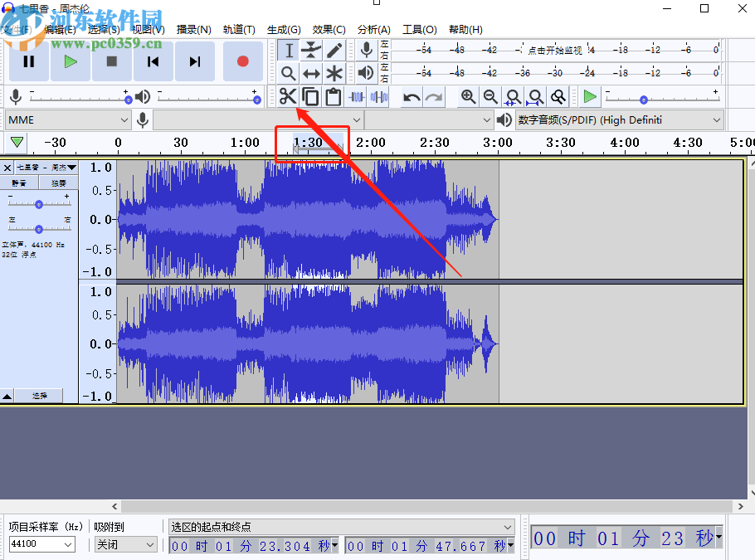This screenshot has height=560, width=755.
Task: Click the recording meter to start monitoring
Action: [x=555, y=50]
